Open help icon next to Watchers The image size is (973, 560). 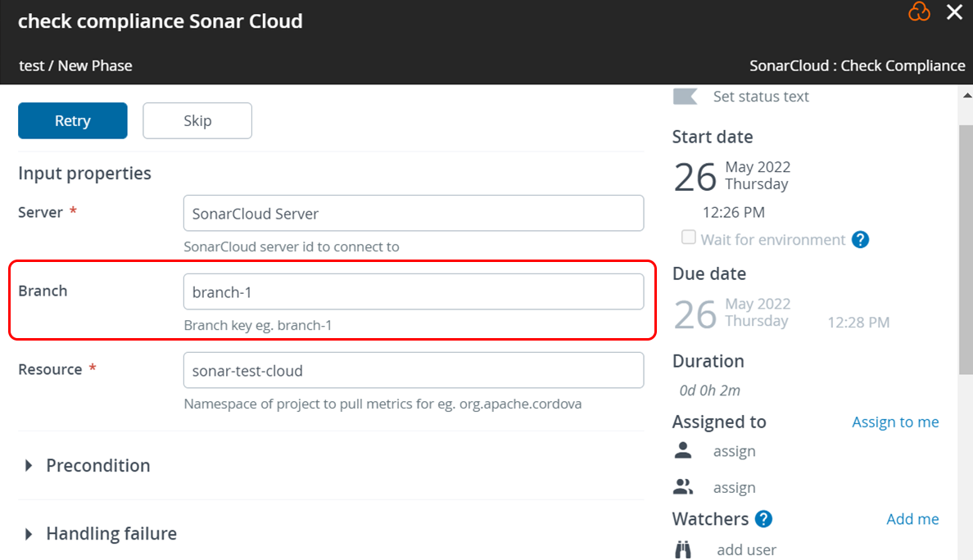tap(763, 519)
